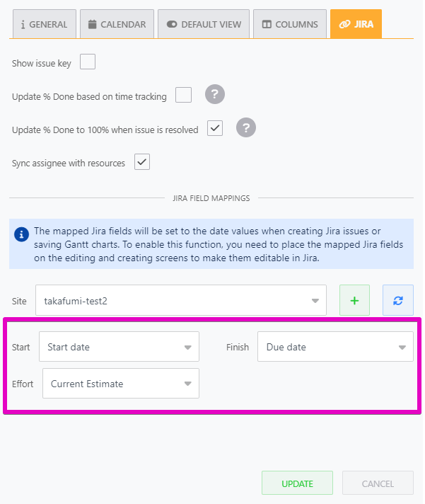Enable Update % Done based on time tracking
This screenshot has width=425, height=504.
[x=183, y=95]
